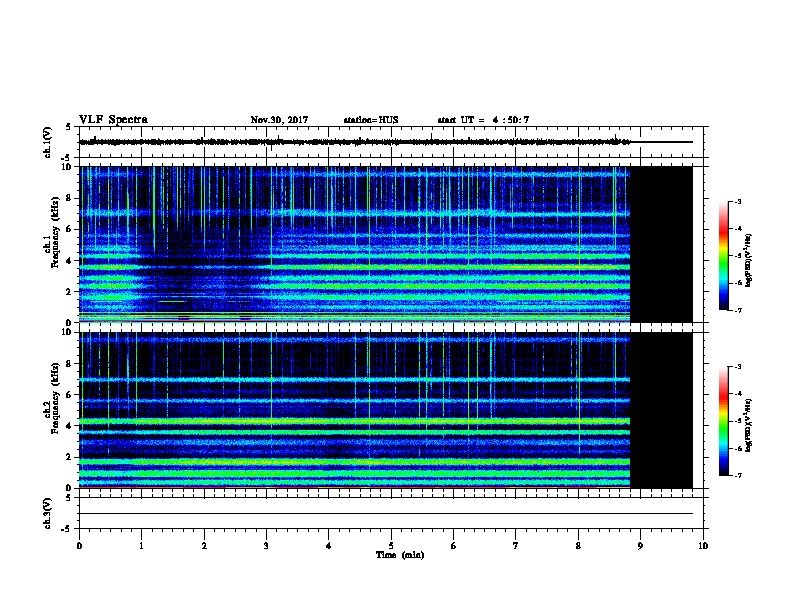The height and width of the screenshot is (612, 792).
Task: Click time axis tick label "7"
Action: (516, 546)
